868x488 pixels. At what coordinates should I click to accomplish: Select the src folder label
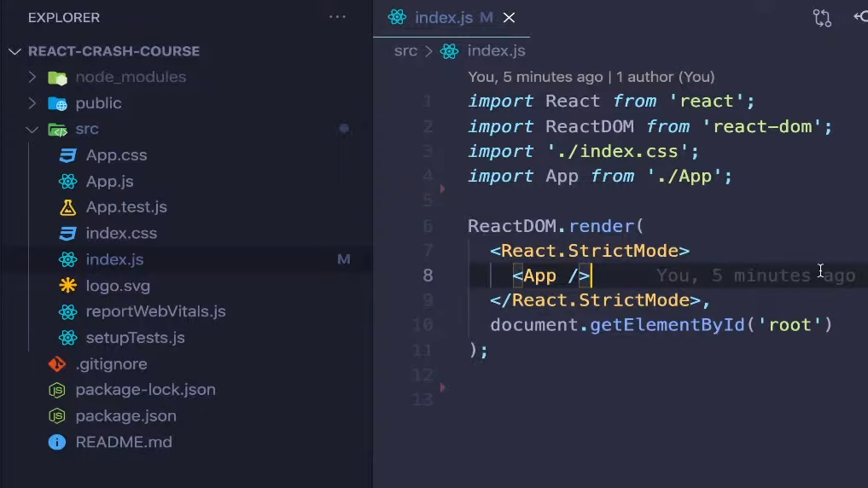[87, 129]
